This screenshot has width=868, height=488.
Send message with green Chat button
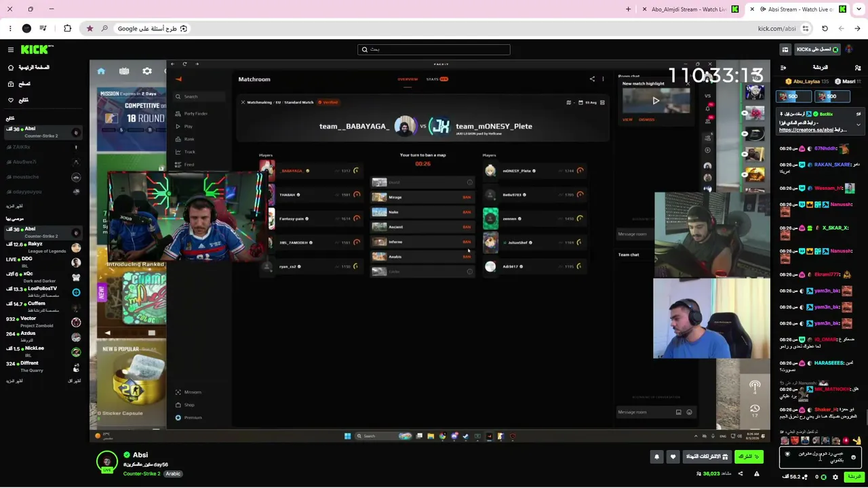[854, 476]
